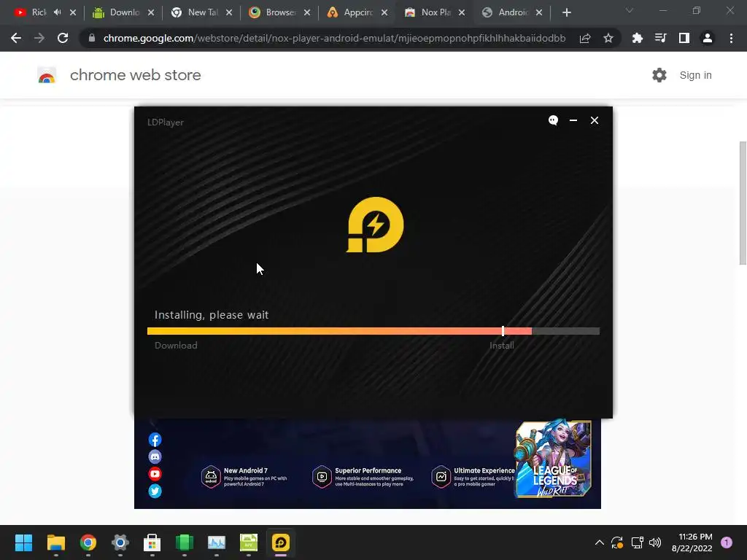This screenshot has height=560, width=747.
Task: Open the Facebook icon in the banner
Action: (155, 439)
